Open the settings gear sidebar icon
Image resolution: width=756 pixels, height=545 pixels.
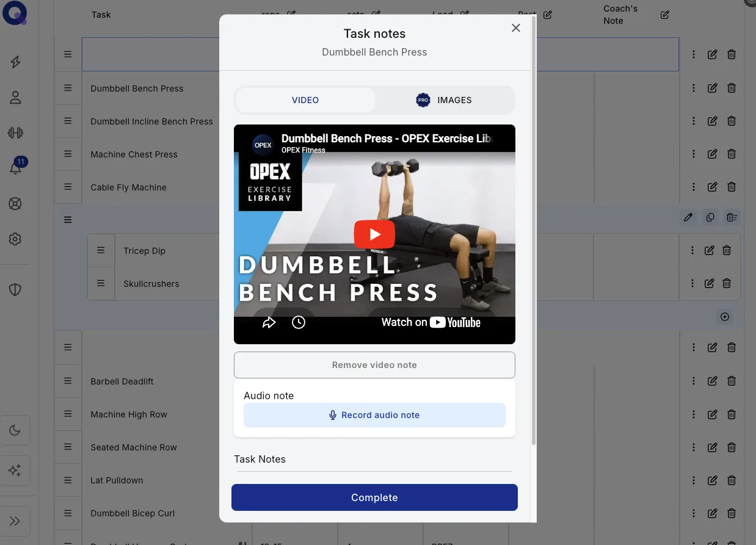point(15,239)
